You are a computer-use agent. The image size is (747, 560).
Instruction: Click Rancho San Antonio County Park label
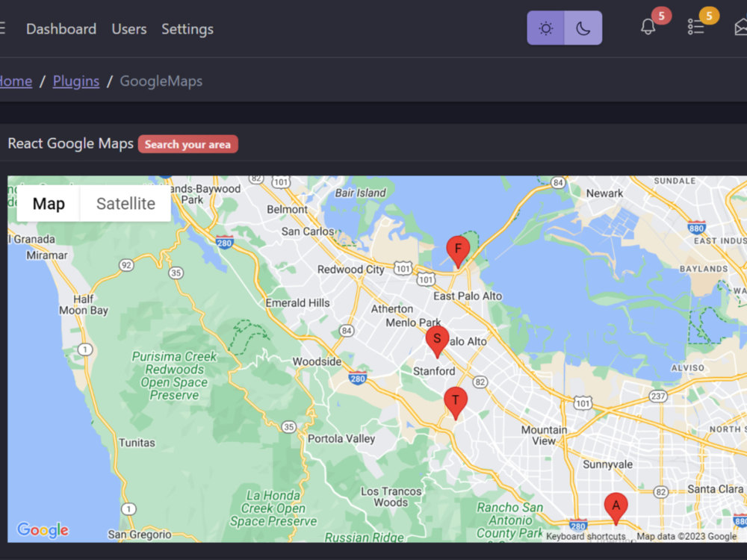click(x=509, y=520)
